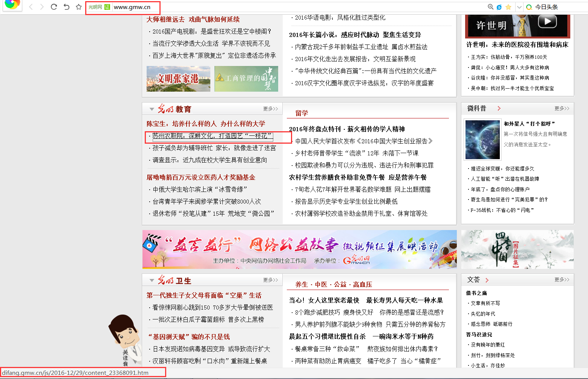Reload the page with the refresh icon
The height and width of the screenshot is (379, 588).
pyautogui.click(x=54, y=7)
